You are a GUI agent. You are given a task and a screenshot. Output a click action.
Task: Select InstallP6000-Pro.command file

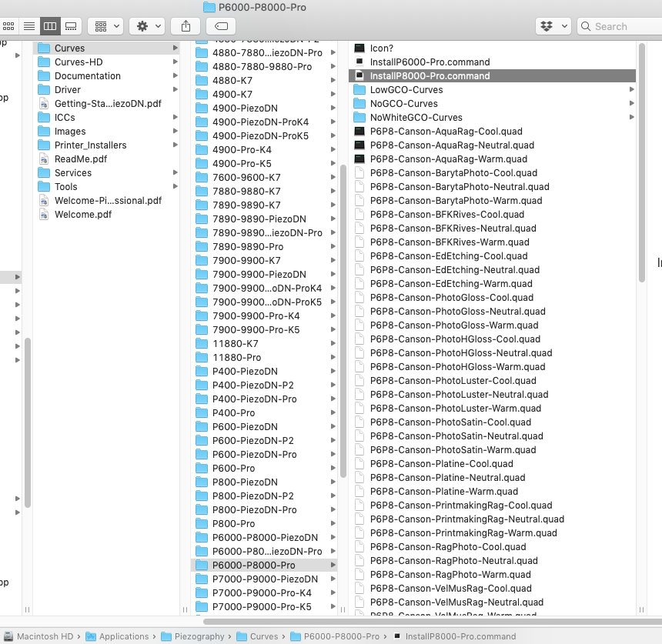tap(430, 62)
